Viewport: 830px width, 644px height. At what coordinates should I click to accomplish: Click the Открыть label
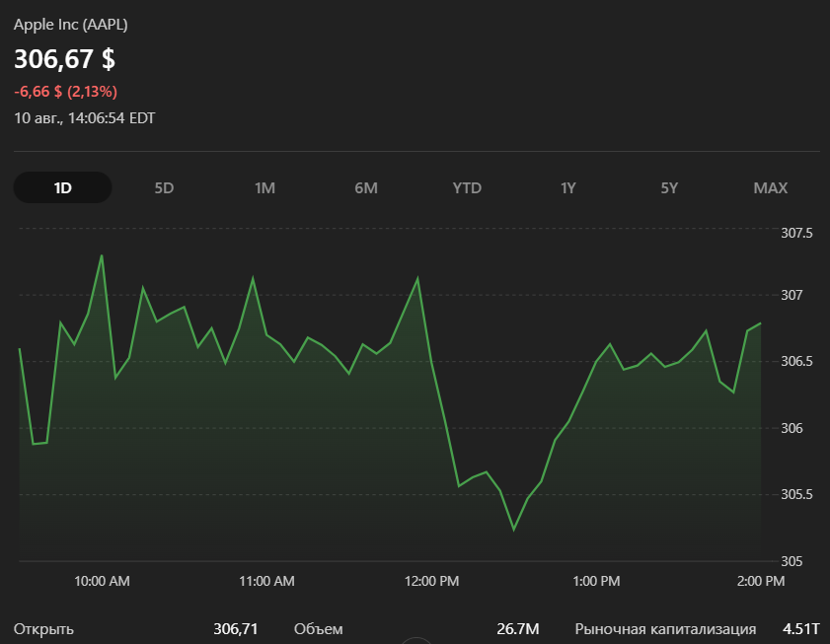[43, 629]
